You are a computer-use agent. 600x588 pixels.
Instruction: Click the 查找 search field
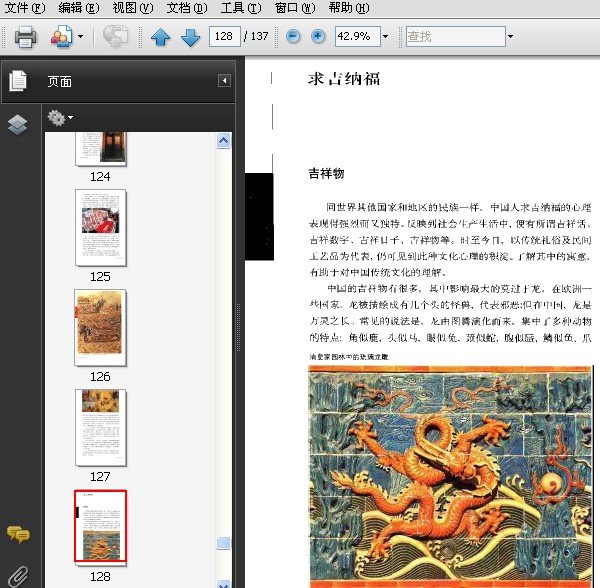[x=456, y=36]
